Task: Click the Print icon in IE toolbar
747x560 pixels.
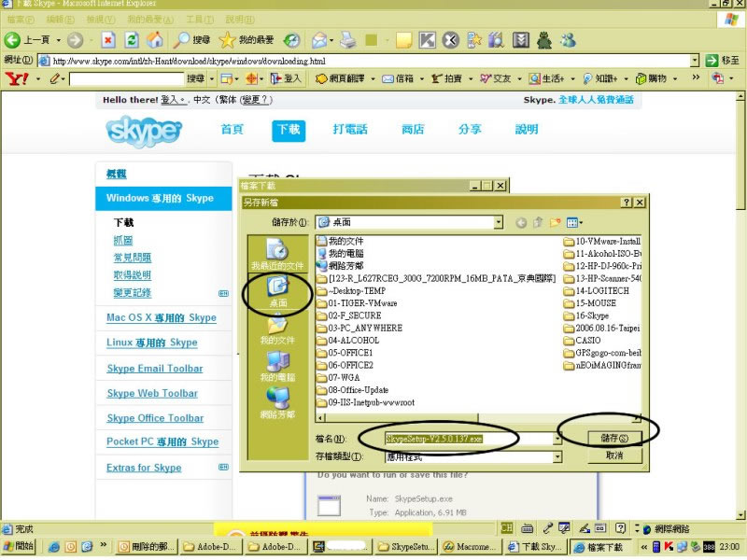Action: click(347, 40)
